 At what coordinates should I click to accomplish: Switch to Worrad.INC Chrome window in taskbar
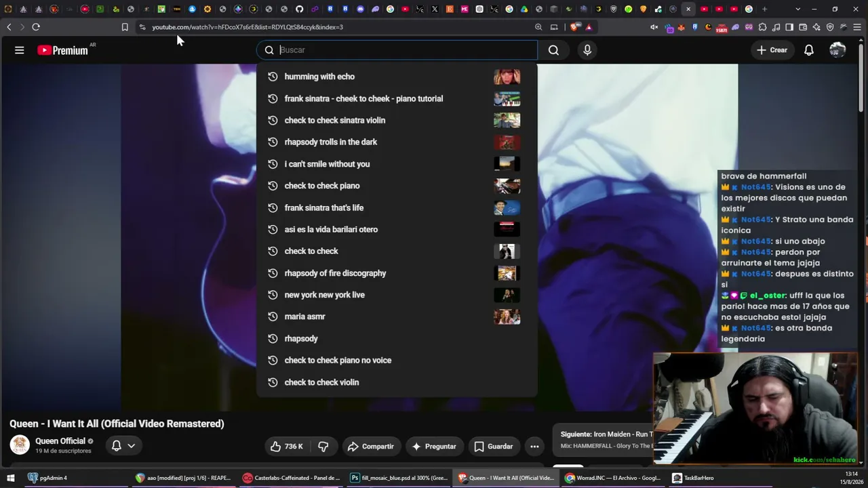pyautogui.click(x=613, y=478)
